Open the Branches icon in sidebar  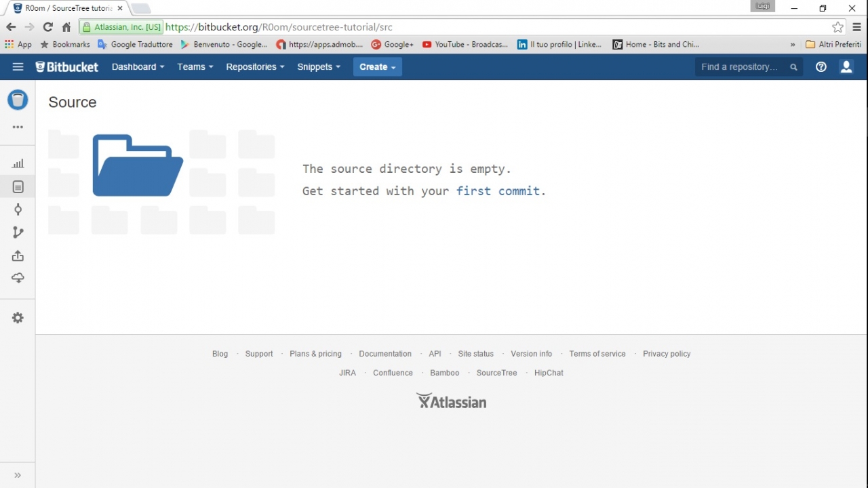tap(18, 232)
